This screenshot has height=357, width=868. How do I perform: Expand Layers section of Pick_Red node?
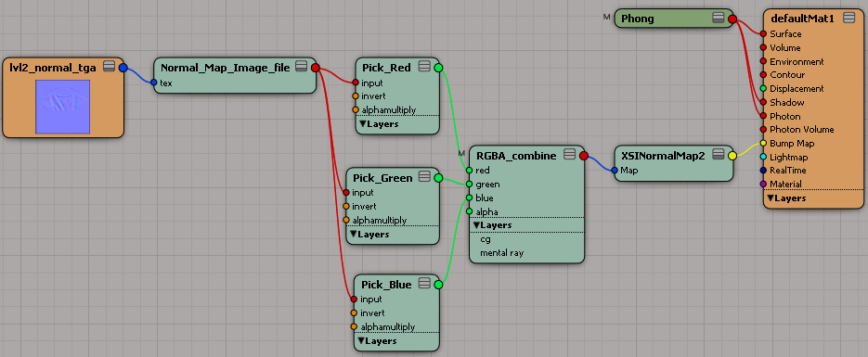[379, 123]
